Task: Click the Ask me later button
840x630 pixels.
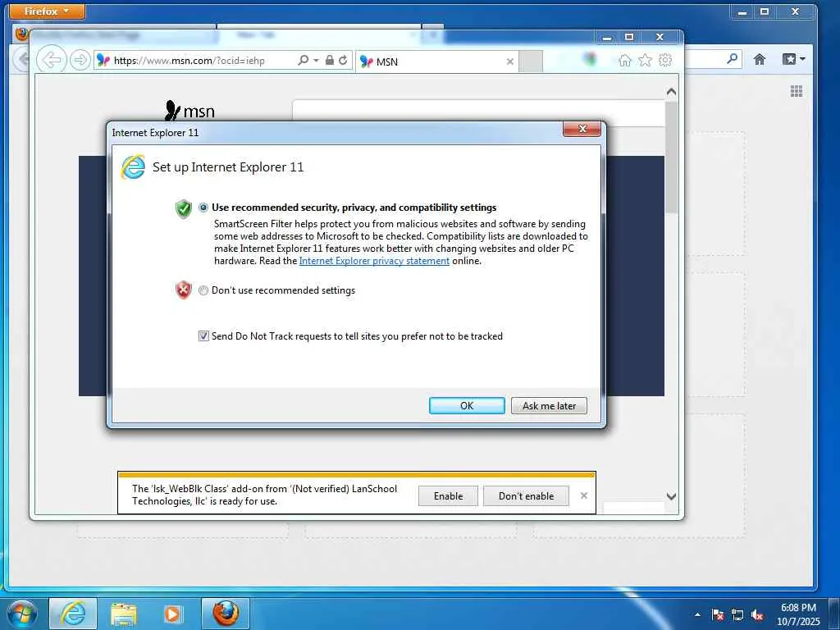Action: [x=549, y=405]
